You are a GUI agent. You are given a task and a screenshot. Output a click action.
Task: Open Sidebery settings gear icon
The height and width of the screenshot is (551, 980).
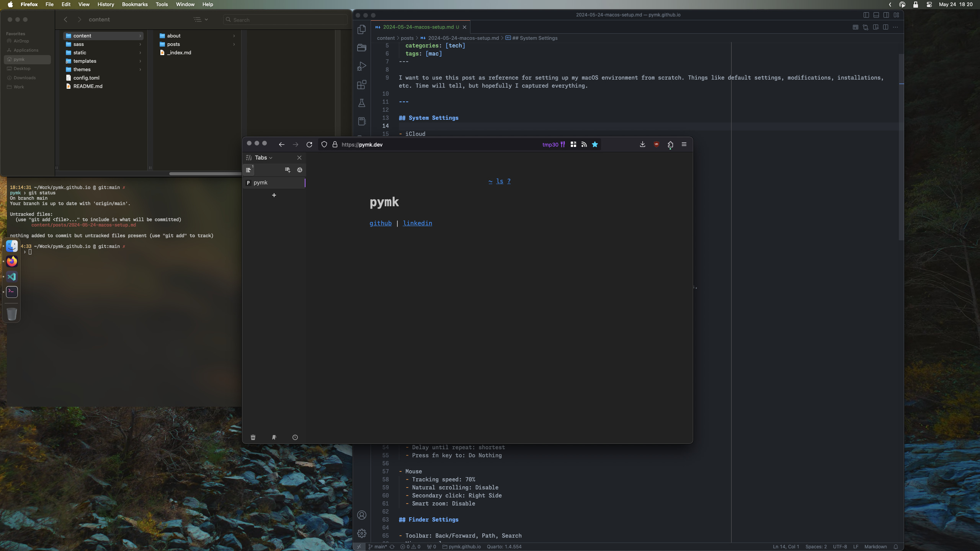click(300, 170)
